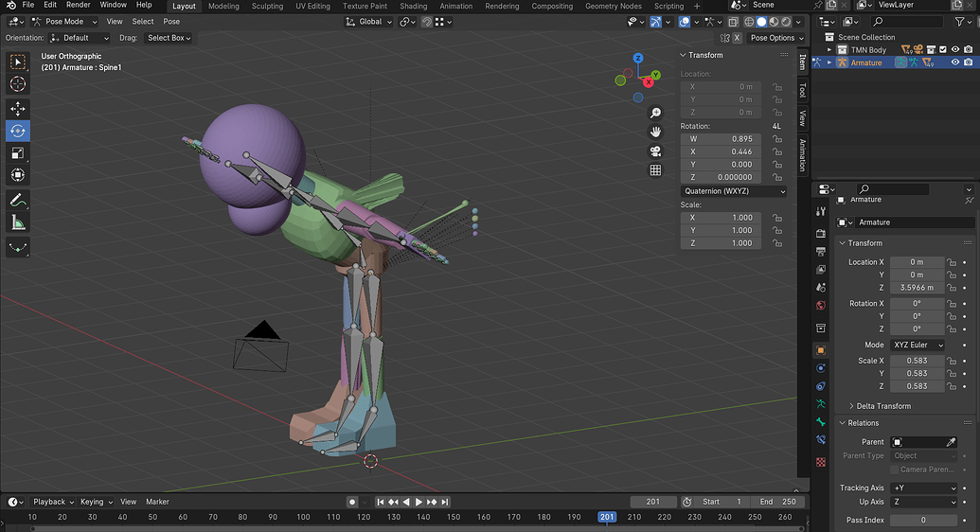Expand the Delta Transform panel
980x532 pixels.
[x=882, y=406]
